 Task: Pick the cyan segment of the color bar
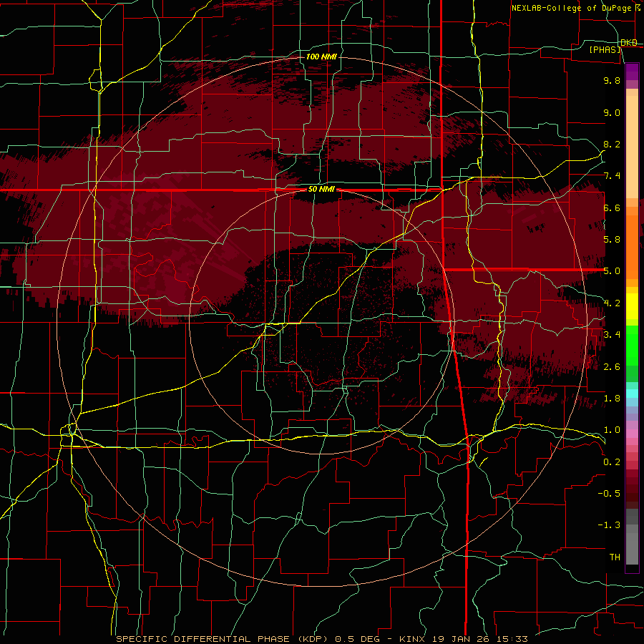point(632,394)
